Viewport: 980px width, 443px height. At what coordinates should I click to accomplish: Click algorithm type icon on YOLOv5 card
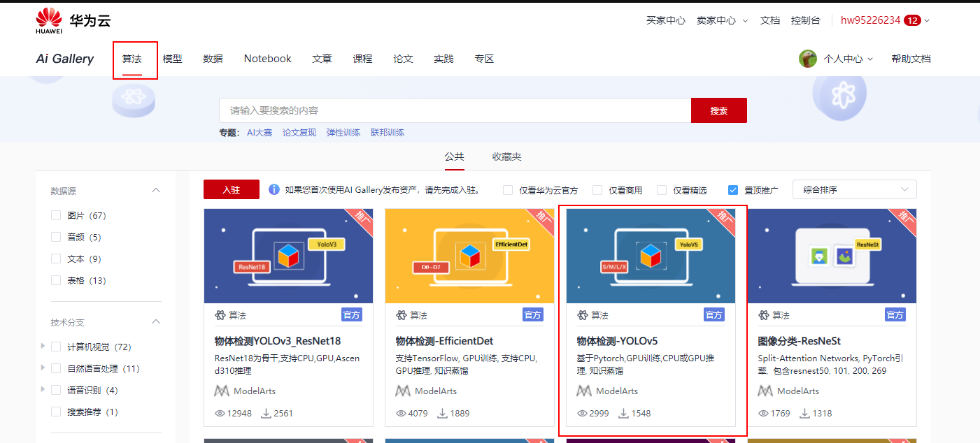point(582,315)
